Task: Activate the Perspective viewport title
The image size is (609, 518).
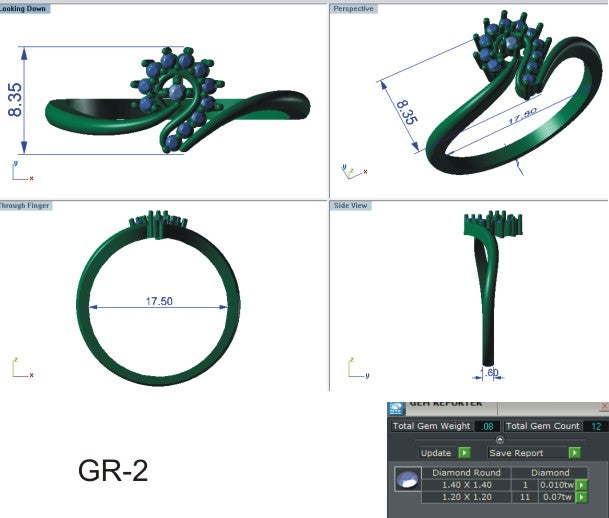Action: coord(353,8)
